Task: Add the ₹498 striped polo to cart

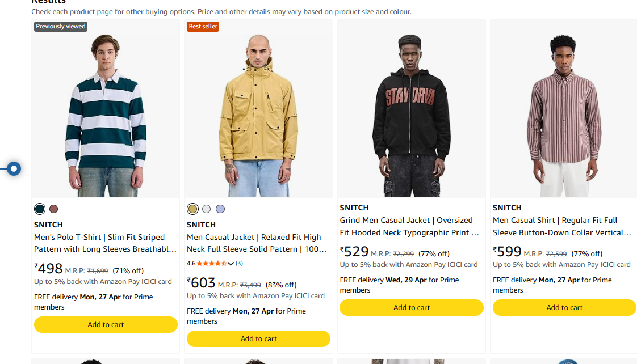Action: point(106,325)
